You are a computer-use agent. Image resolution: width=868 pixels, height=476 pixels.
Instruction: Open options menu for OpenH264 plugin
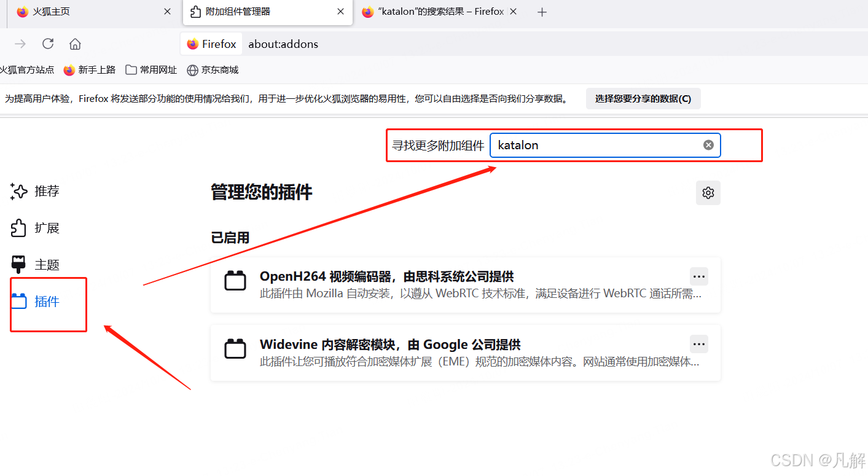[698, 276]
